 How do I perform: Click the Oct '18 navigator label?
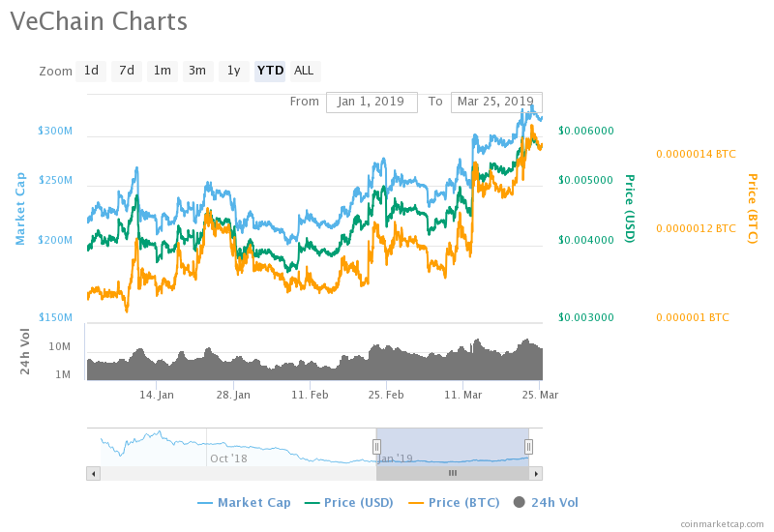coord(228,458)
